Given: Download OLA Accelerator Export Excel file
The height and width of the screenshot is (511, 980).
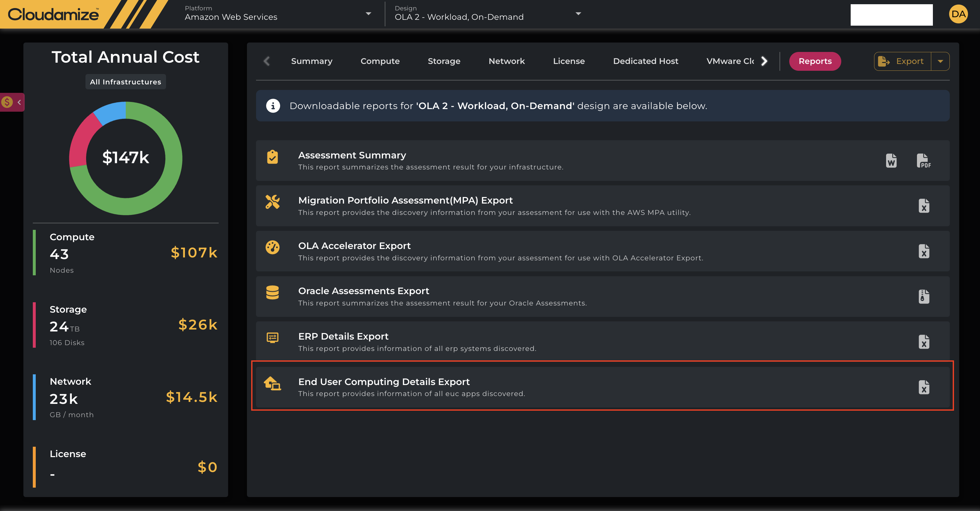Looking at the screenshot, I should pos(924,251).
